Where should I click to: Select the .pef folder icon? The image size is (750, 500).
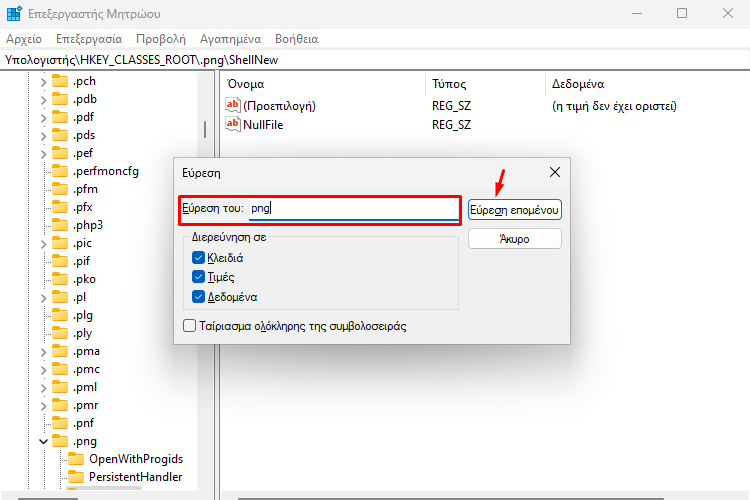(60, 153)
